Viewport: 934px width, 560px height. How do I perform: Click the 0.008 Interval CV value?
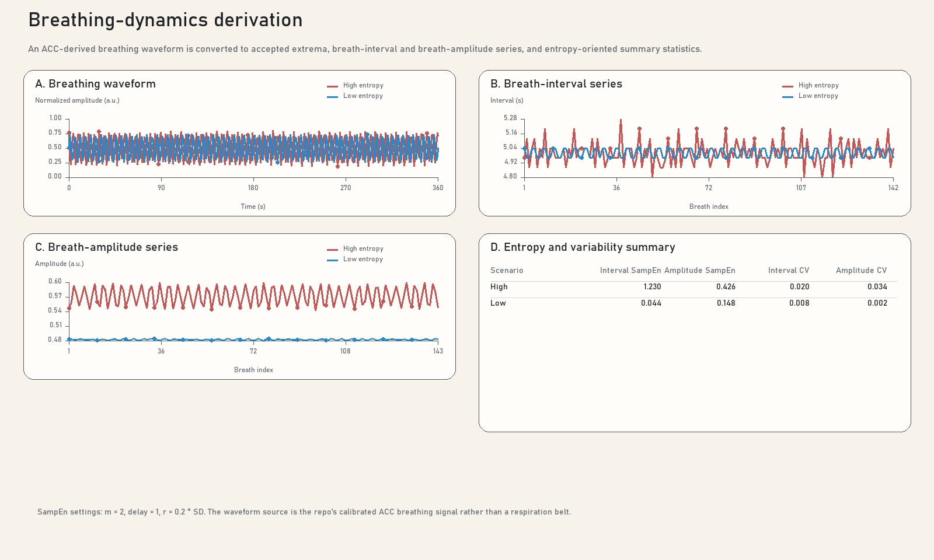pos(799,303)
